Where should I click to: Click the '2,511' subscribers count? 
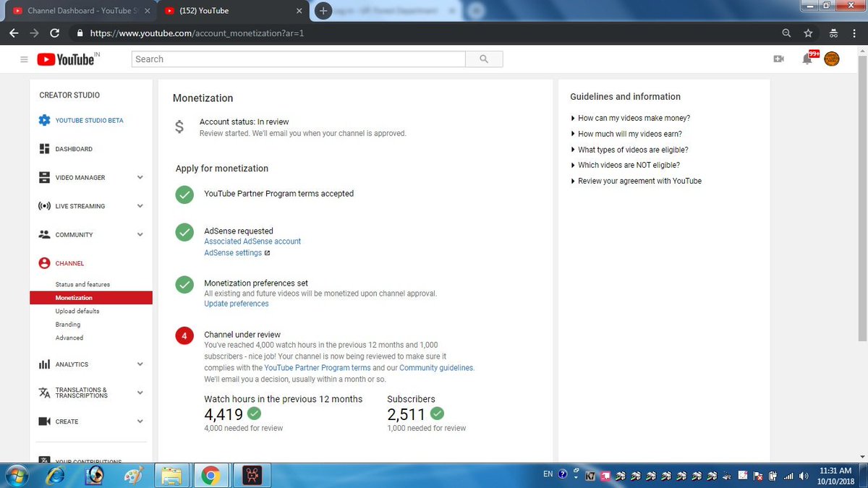[407, 414]
